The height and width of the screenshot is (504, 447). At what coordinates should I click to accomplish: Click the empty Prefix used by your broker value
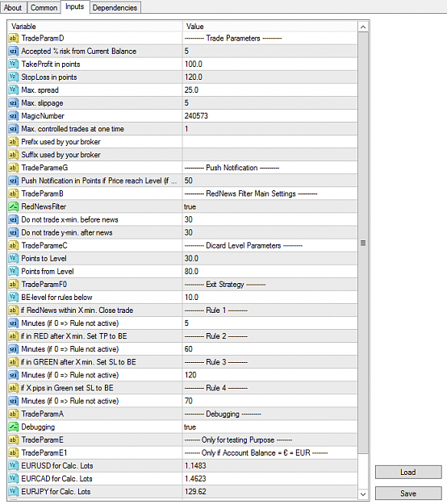coord(270,142)
